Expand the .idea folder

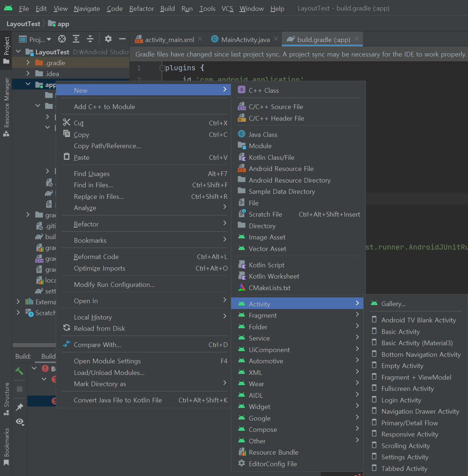[28, 74]
